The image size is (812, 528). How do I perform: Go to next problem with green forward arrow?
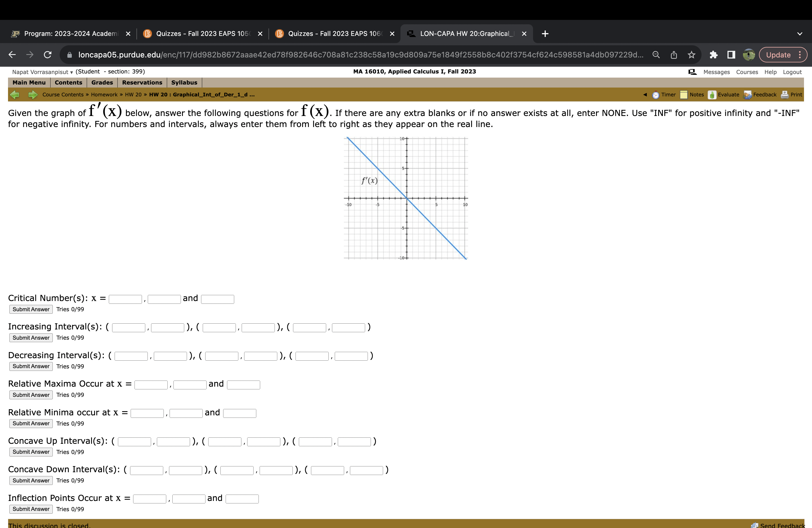33,94
